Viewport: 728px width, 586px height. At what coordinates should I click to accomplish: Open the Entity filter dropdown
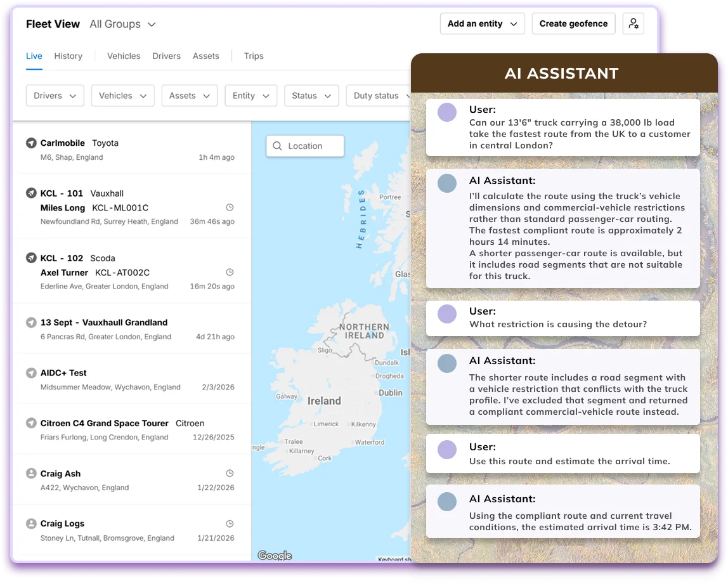(250, 96)
